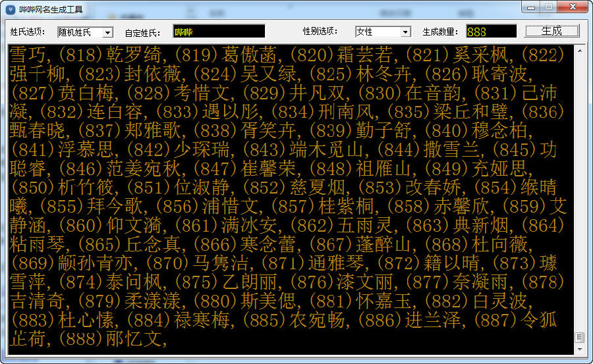
Task: Click name entry (841)浮慕思
Action: click(63, 149)
